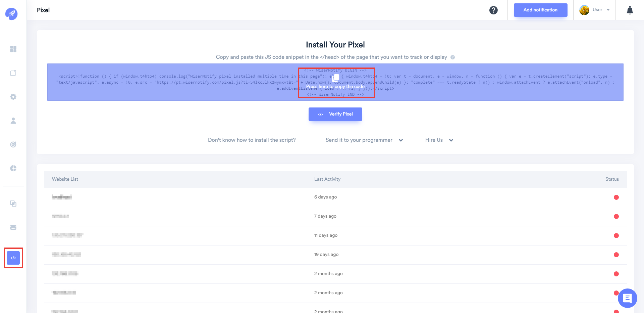Click the 'Pixel' page title
Screen dimensions: 644x313
coord(43,10)
